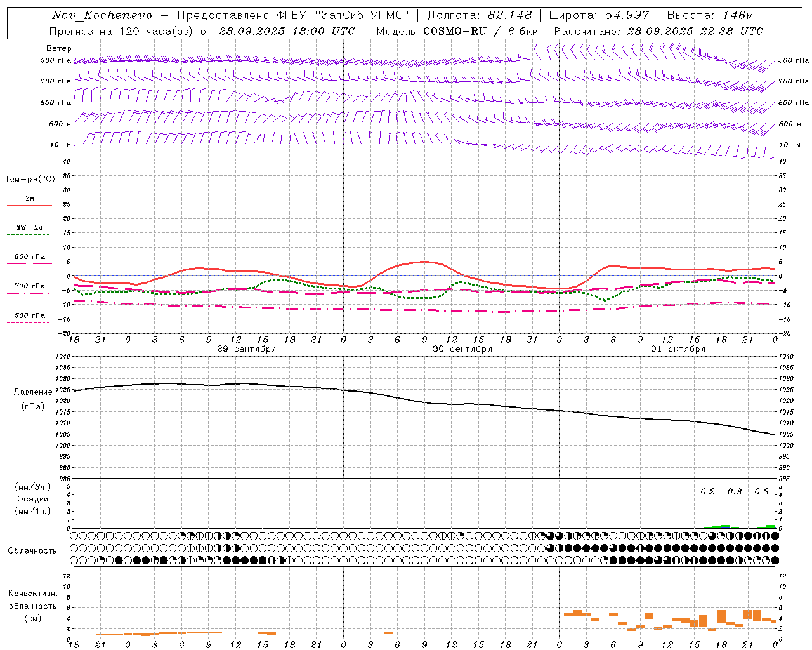Click the forecast start time 28.09.2025 18:00 UTC
812x650 pixels.
(287, 31)
